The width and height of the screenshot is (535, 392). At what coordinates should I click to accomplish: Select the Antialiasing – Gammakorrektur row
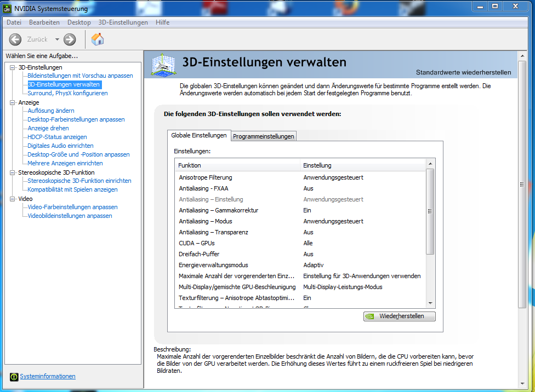[300, 210]
